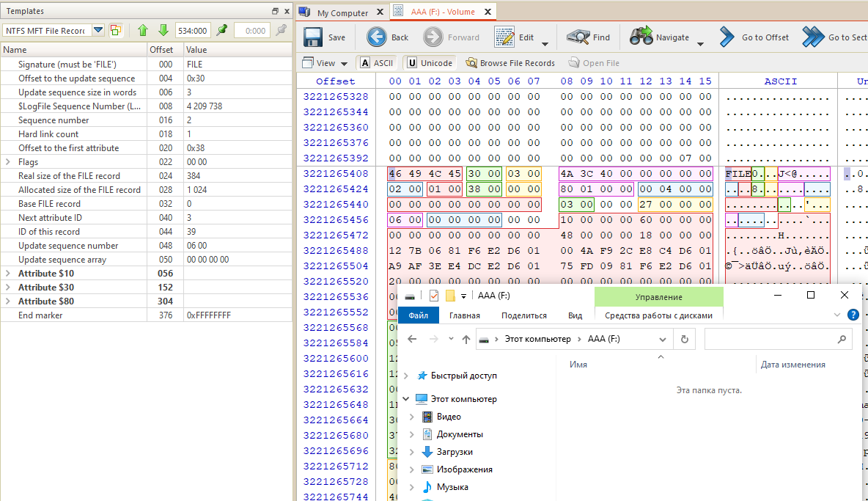Click the Explorer search input field
868x501 pixels.
pos(770,340)
